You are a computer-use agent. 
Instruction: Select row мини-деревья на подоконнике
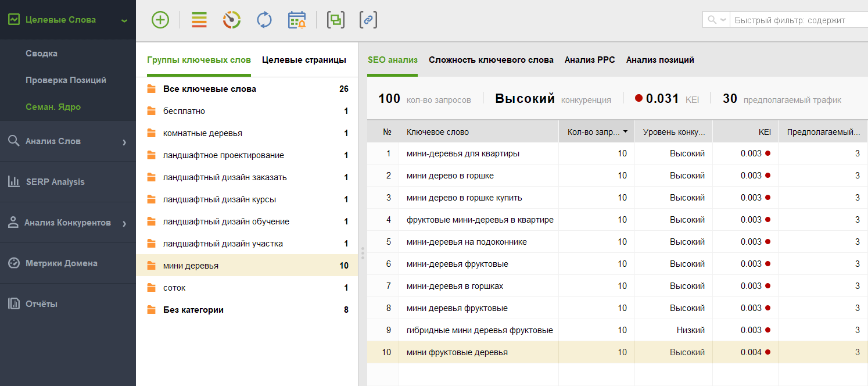(618, 242)
